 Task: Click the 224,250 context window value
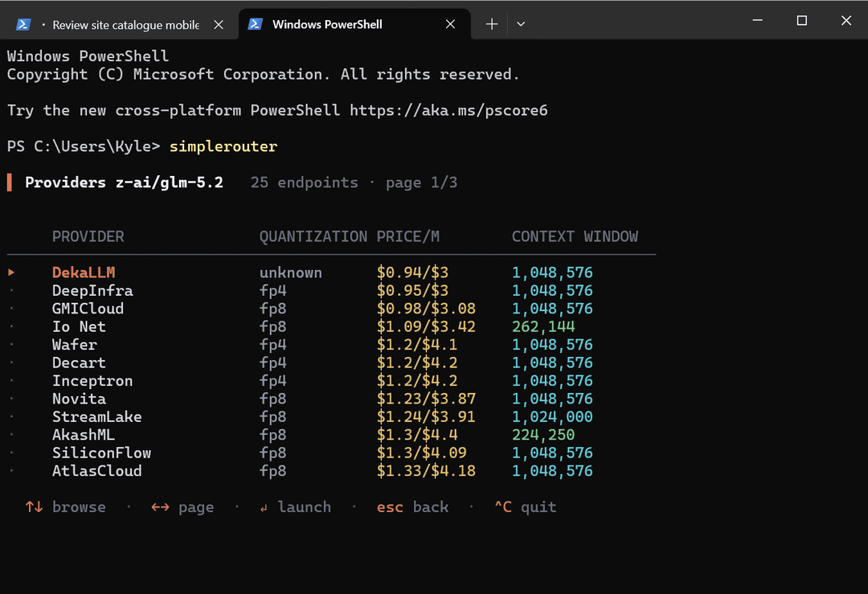click(x=543, y=435)
